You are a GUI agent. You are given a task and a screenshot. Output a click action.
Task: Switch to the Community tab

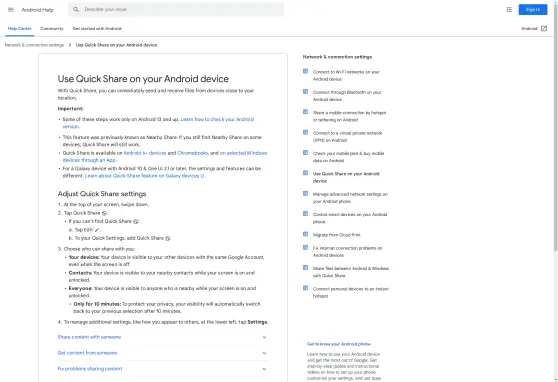pos(52,28)
